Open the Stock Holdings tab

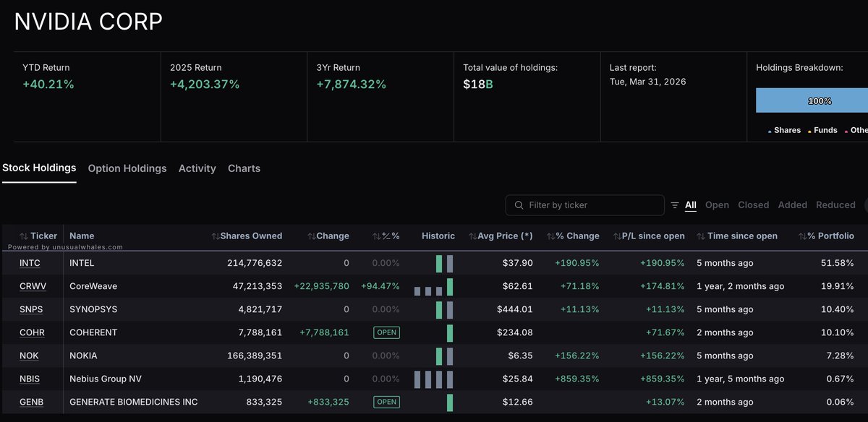[x=39, y=168]
